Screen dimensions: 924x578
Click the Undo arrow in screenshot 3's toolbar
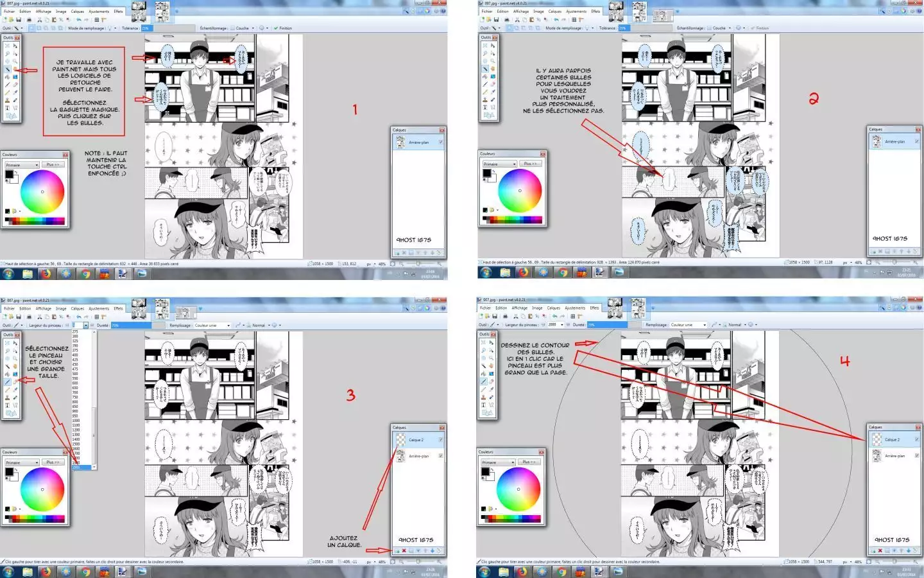tap(78, 317)
